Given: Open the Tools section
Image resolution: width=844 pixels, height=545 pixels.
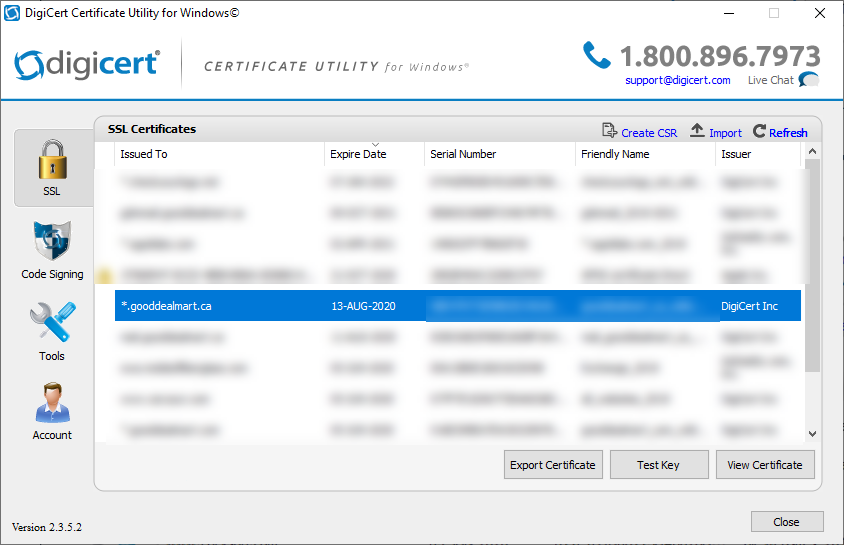Looking at the screenshot, I should coord(52,331).
